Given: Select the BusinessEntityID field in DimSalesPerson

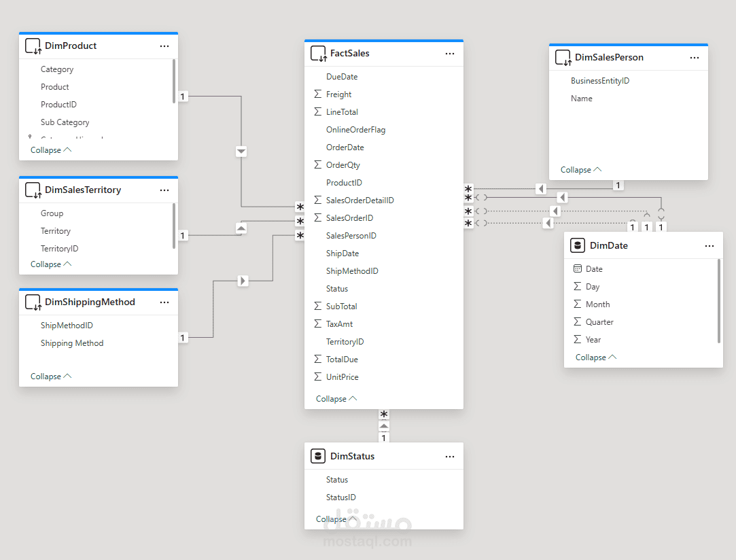Looking at the screenshot, I should pos(600,81).
